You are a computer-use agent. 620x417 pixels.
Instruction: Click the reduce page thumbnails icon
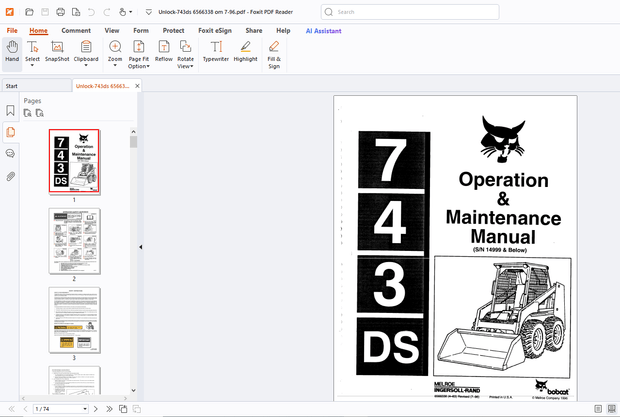click(40, 113)
